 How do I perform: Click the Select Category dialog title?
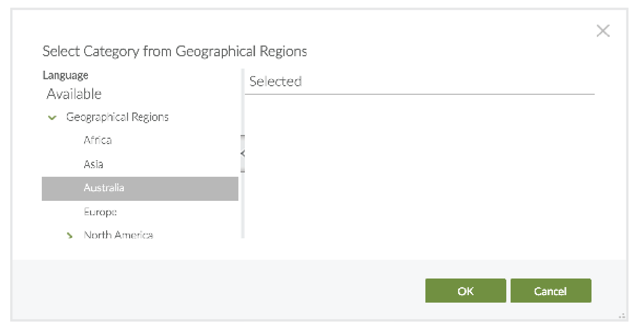175,51
